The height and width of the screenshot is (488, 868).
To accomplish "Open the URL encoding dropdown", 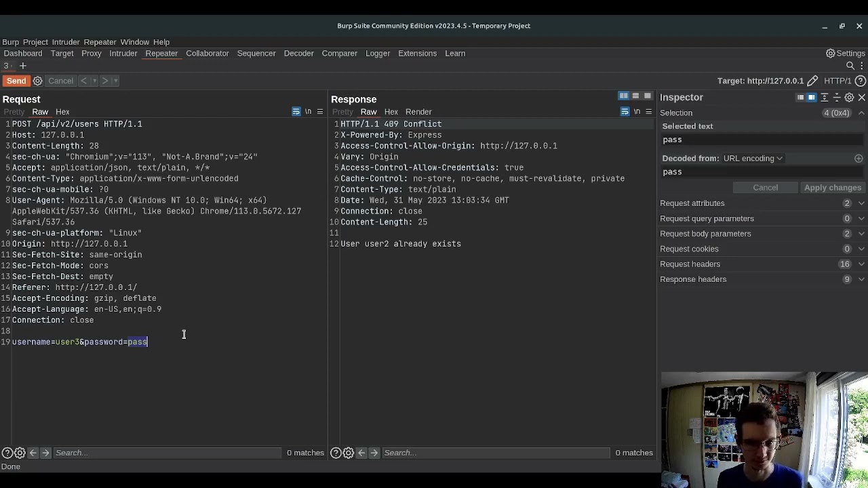I will click(x=753, y=159).
